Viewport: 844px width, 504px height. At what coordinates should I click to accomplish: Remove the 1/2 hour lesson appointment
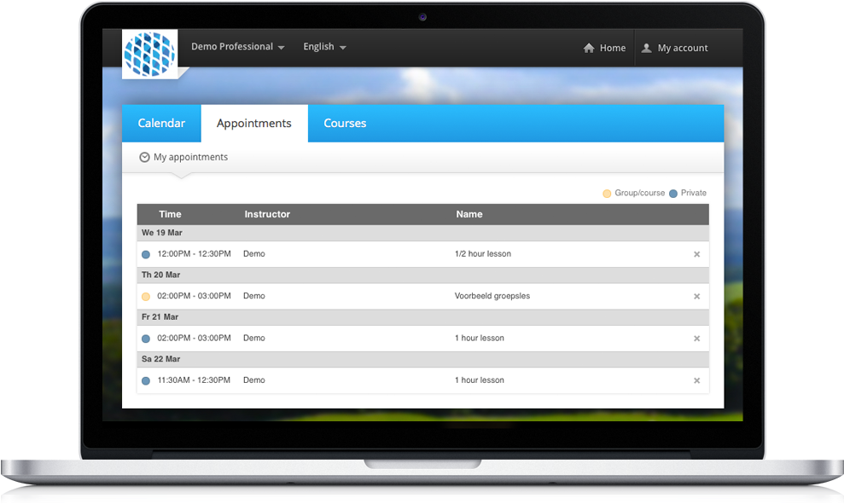(696, 254)
